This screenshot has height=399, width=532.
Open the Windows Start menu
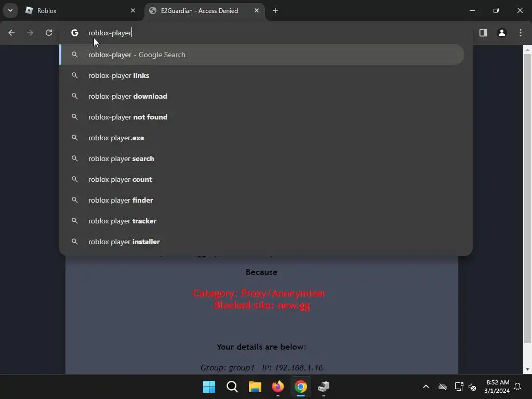click(209, 387)
